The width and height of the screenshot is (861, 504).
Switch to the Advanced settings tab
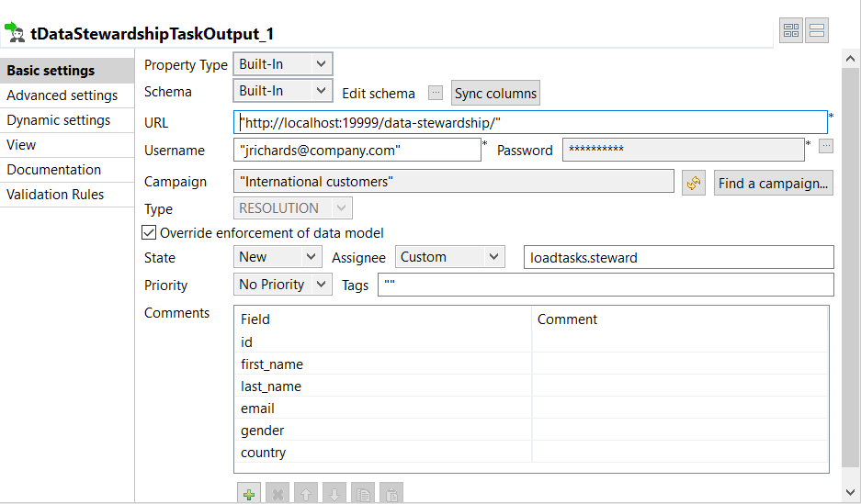coord(62,95)
